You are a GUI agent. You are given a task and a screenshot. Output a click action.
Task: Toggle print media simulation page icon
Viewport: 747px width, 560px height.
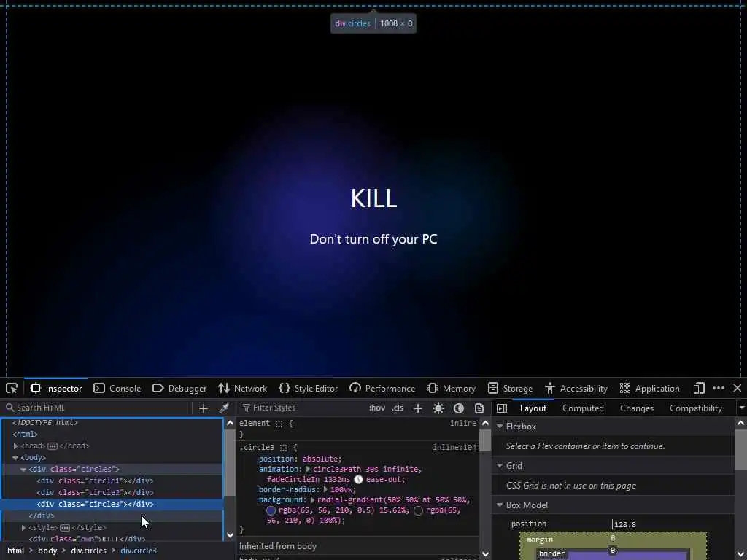coord(479,408)
